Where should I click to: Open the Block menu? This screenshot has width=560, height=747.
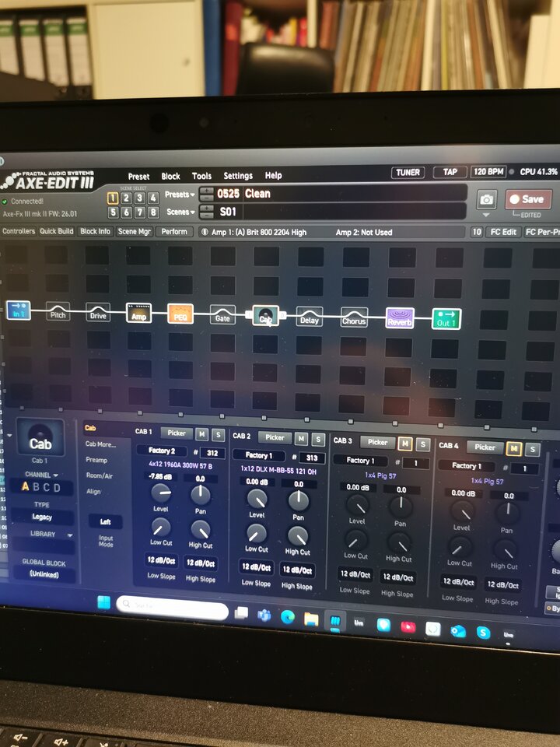coord(170,177)
